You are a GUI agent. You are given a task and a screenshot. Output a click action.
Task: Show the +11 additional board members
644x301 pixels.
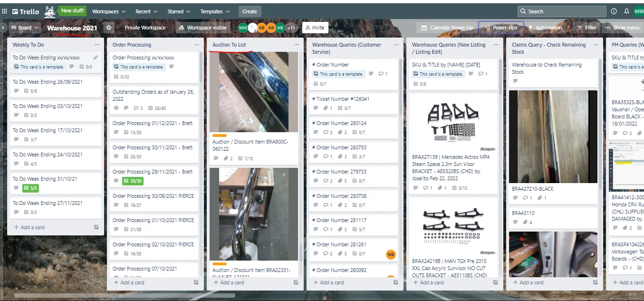pyautogui.click(x=291, y=28)
